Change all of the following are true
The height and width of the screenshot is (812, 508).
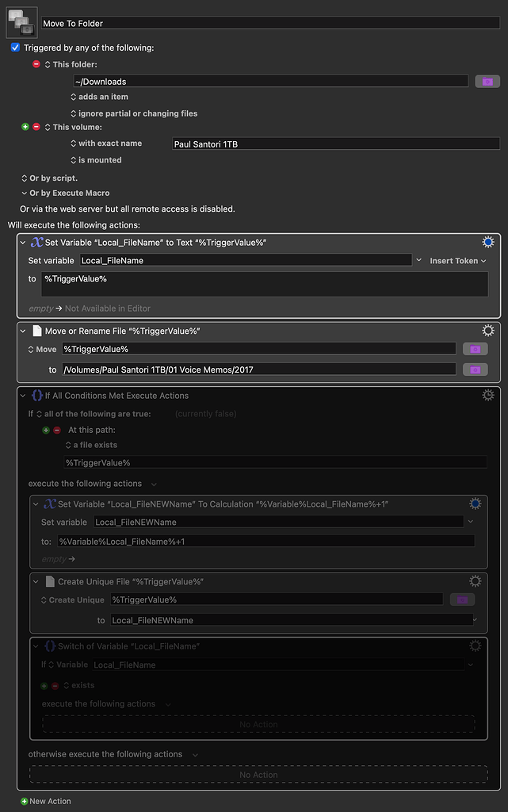[x=94, y=414]
